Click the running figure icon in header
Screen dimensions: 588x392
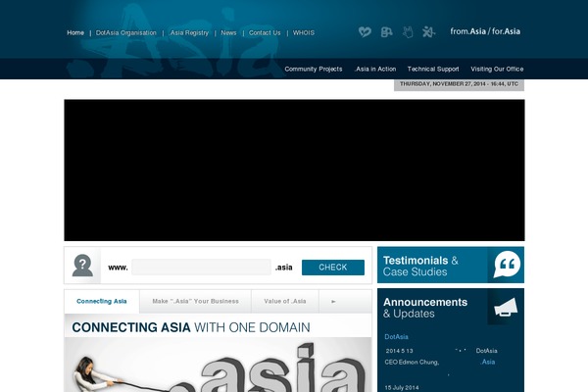click(x=428, y=32)
